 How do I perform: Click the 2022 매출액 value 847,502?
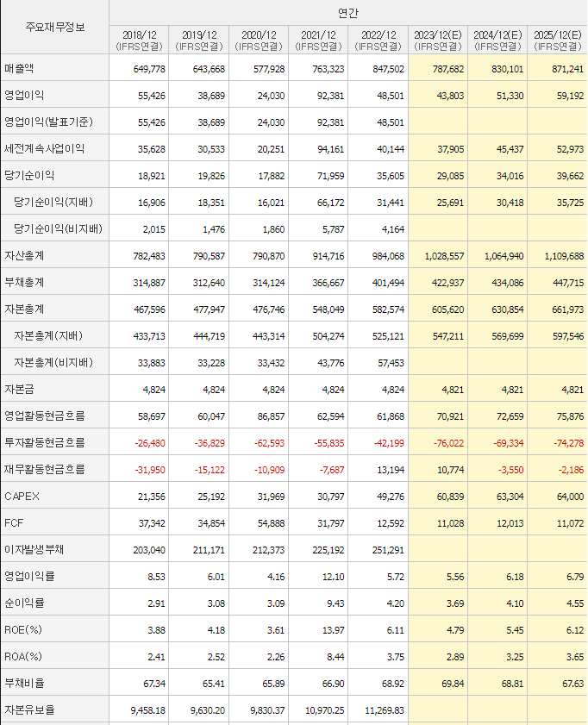[388, 69]
